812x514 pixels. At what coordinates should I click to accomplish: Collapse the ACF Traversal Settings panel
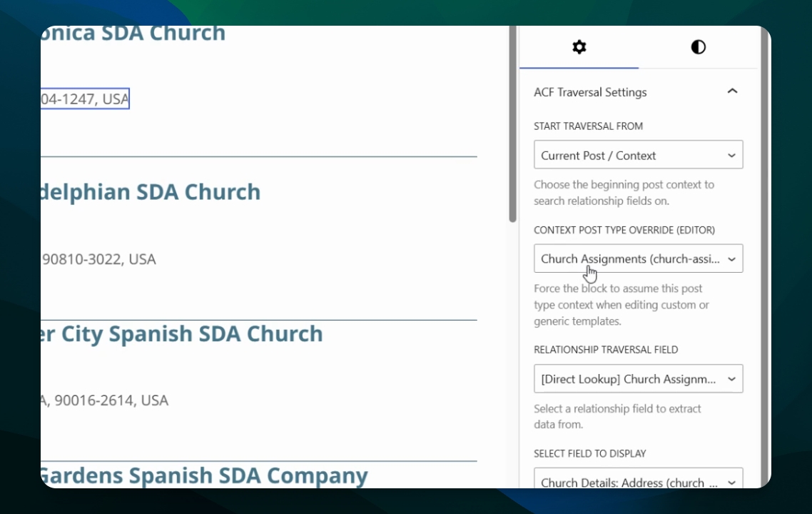pyautogui.click(x=732, y=91)
